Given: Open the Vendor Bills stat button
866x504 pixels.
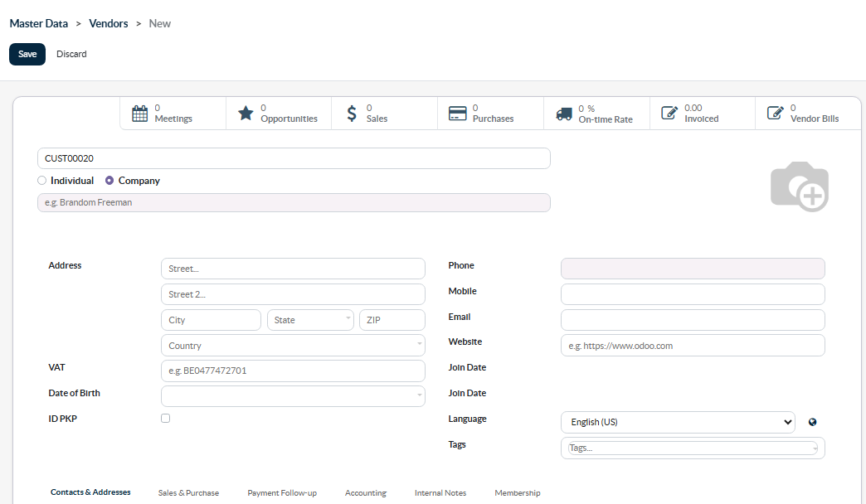Looking at the screenshot, I should (x=808, y=114).
